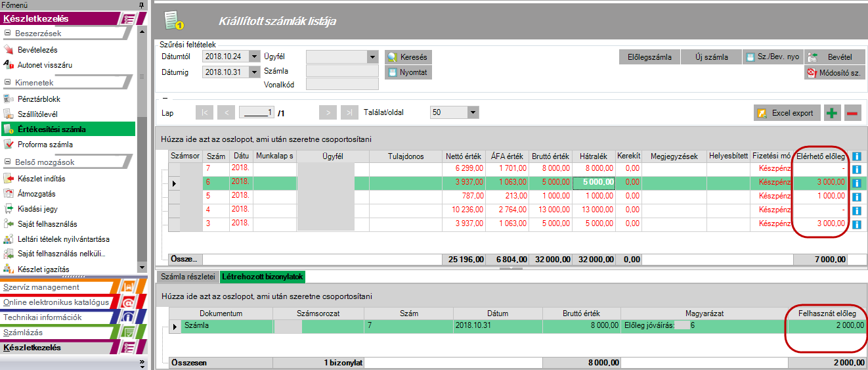Open Pénztárblokk from the sidebar
Image resolution: width=868 pixels, height=370 pixels.
(x=38, y=99)
